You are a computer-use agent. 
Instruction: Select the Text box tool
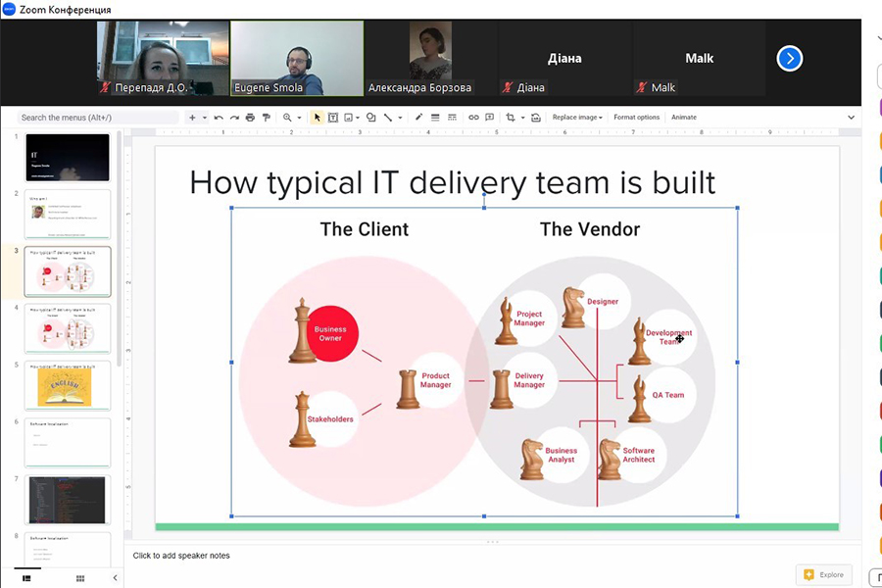tap(333, 117)
